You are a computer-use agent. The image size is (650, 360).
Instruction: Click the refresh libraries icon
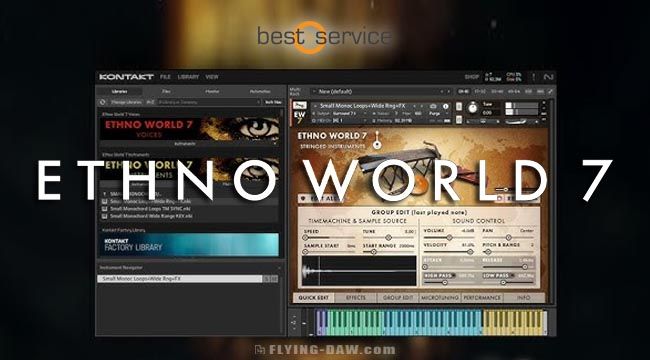click(103, 102)
